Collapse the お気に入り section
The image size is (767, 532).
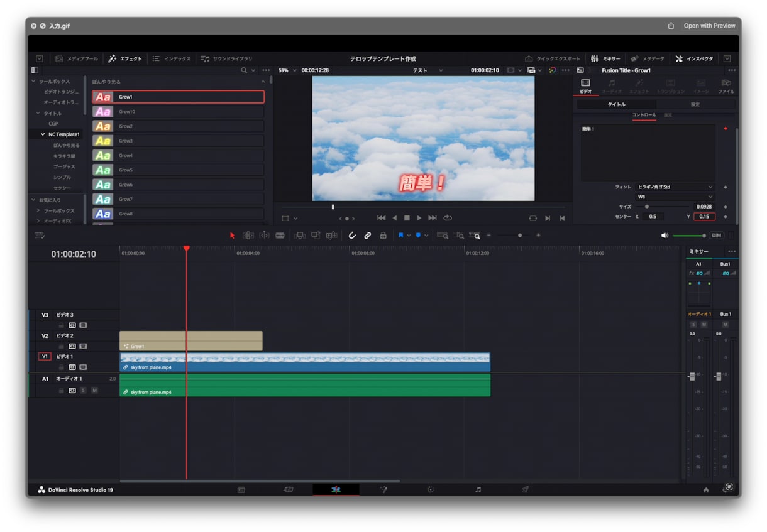[33, 200]
